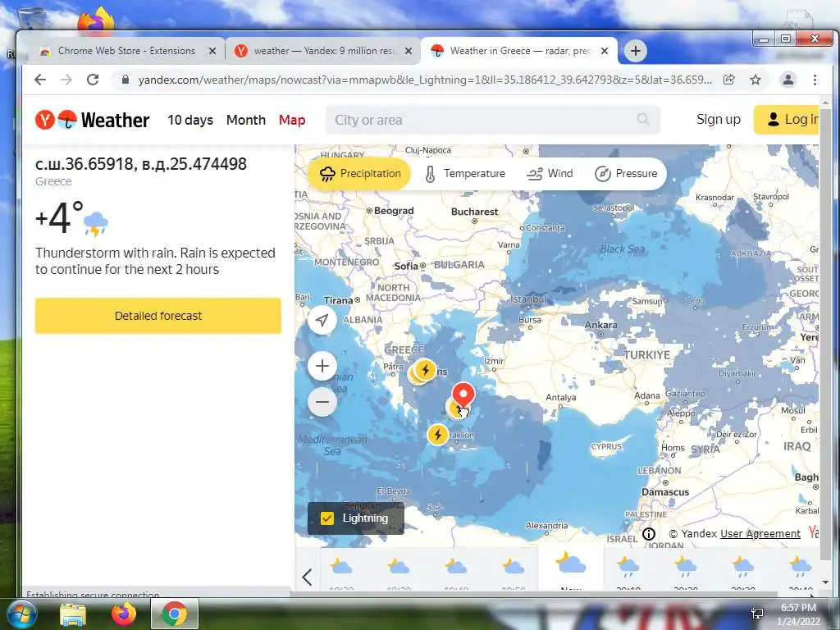Click Bucharest label on map
The image size is (840, 630).
[x=475, y=212]
